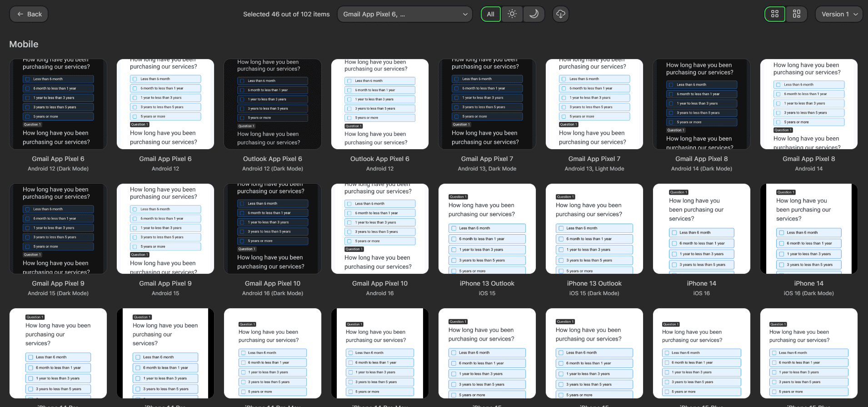The image size is (868, 407).
Task: Expand the Version 1 dropdown
Action: [x=839, y=14]
